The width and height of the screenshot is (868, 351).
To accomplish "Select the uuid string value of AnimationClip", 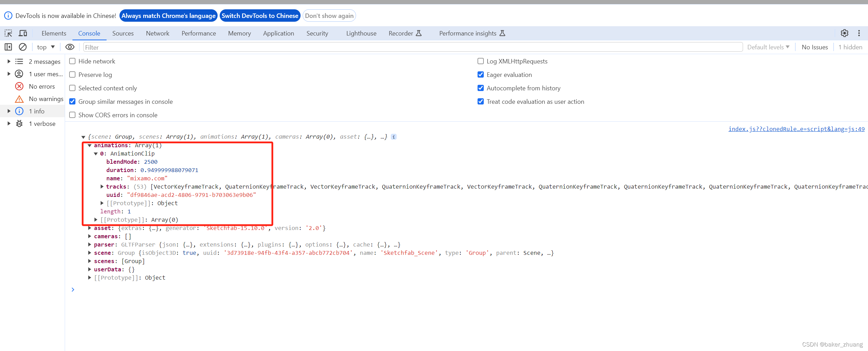I will point(191,195).
